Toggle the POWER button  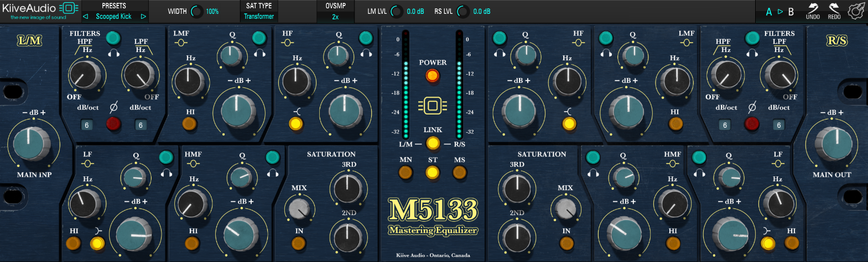pyautogui.click(x=433, y=76)
